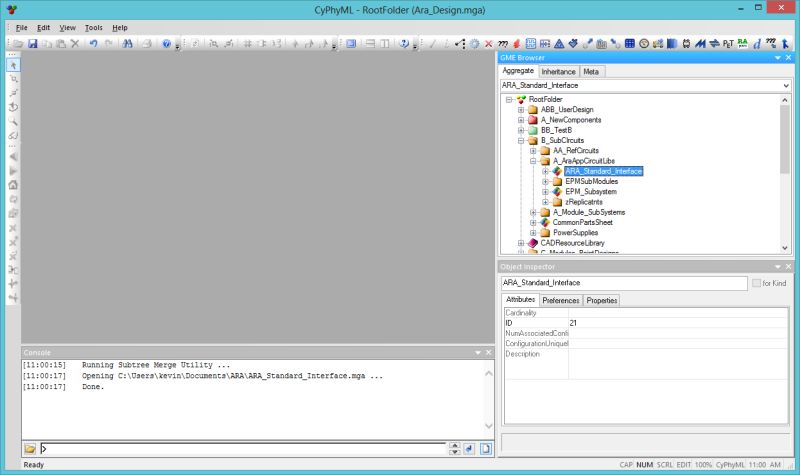The width and height of the screenshot is (800, 475).
Task: Click the PET interpreter icon
Action: tap(728, 44)
